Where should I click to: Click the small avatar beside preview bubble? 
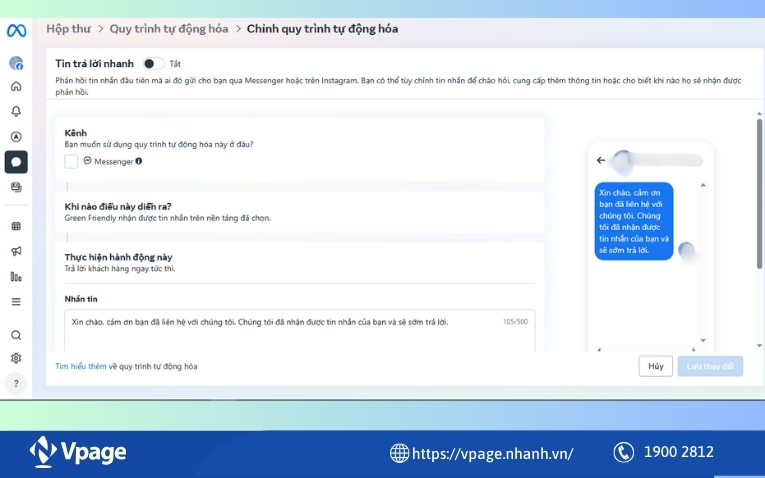pyautogui.click(x=687, y=250)
